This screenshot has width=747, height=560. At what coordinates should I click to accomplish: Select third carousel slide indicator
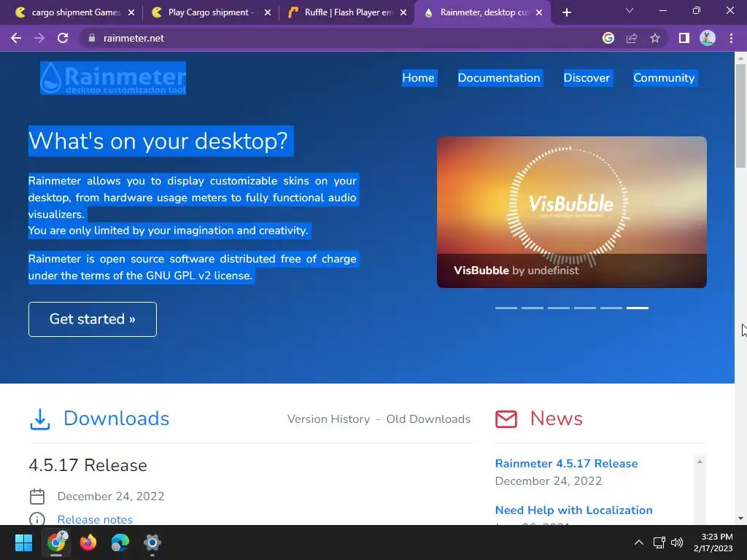click(558, 308)
